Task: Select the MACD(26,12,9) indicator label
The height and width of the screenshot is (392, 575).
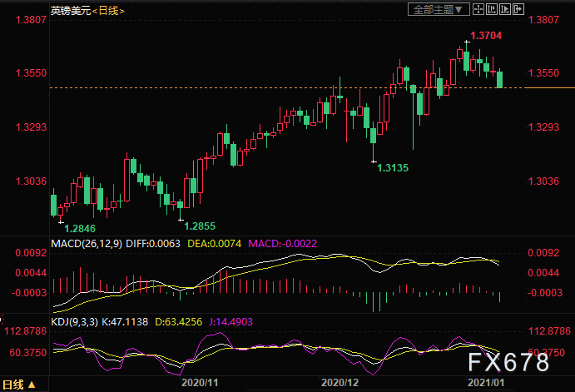Action: click(x=87, y=244)
